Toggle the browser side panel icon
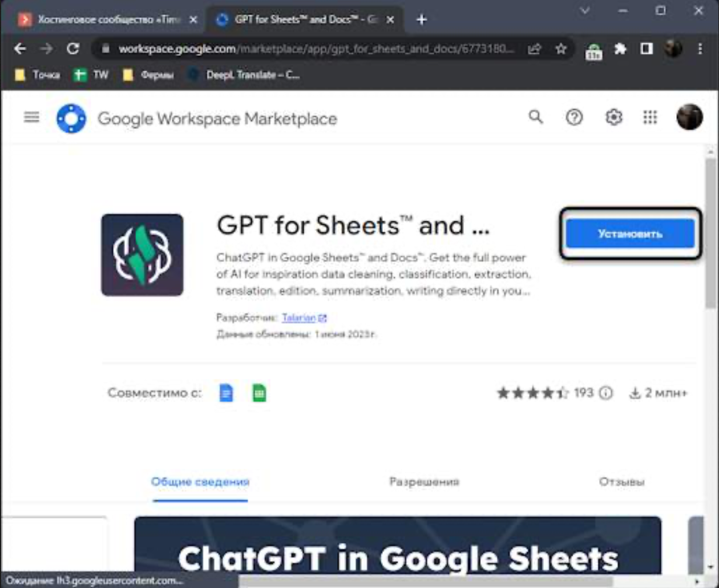 647,49
